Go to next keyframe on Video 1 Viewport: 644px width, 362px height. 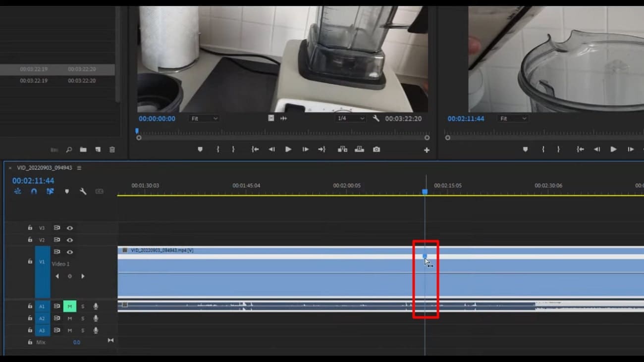[x=83, y=276]
